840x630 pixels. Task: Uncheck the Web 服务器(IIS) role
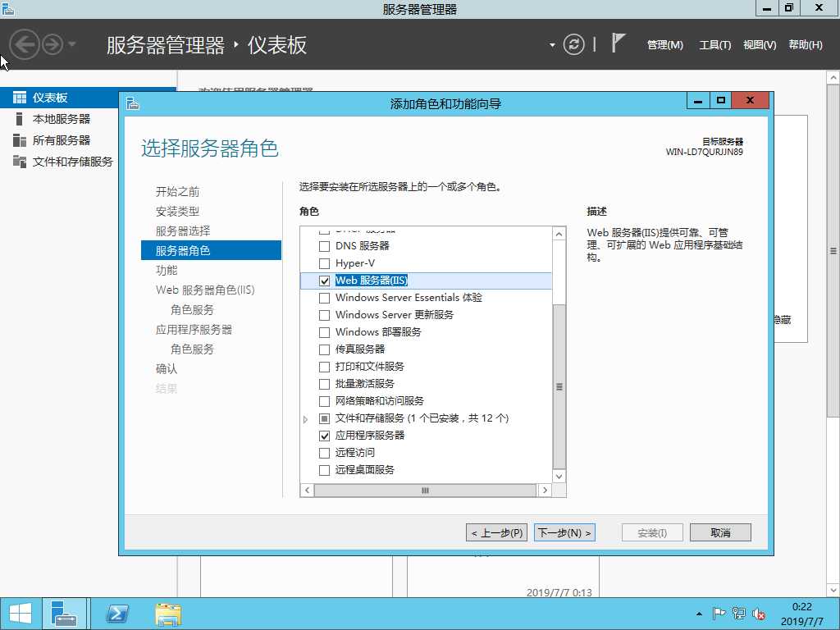(x=324, y=281)
